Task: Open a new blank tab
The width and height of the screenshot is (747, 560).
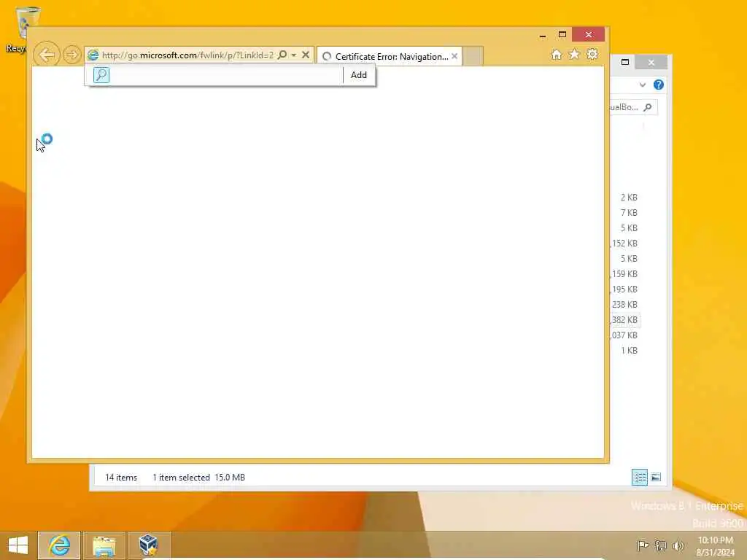Action: click(473, 56)
